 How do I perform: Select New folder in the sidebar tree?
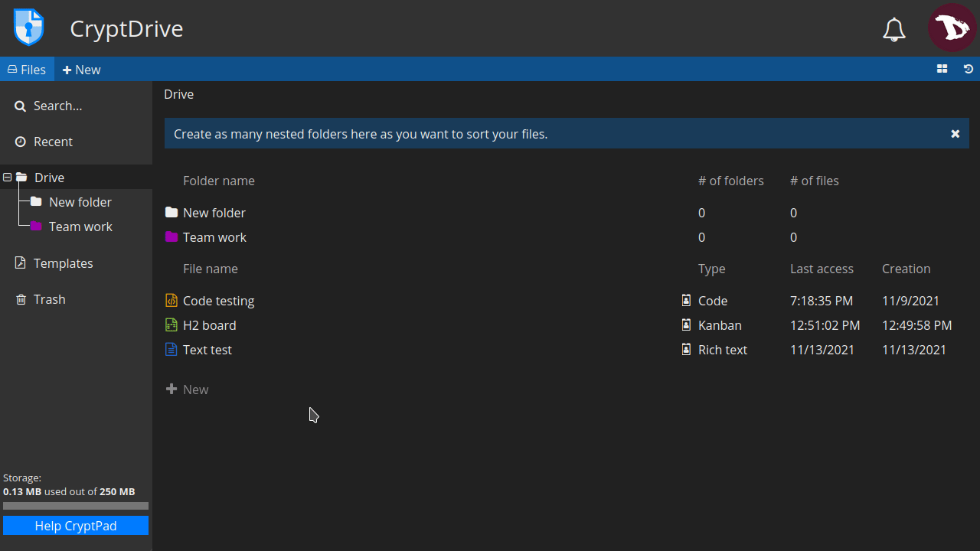point(80,202)
